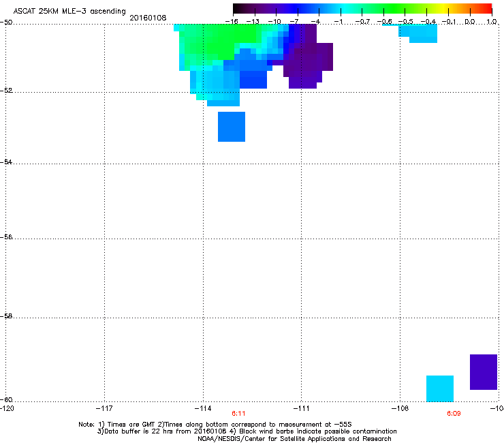
Task: Pick the red end of the color bar
Action: click(487, 8)
